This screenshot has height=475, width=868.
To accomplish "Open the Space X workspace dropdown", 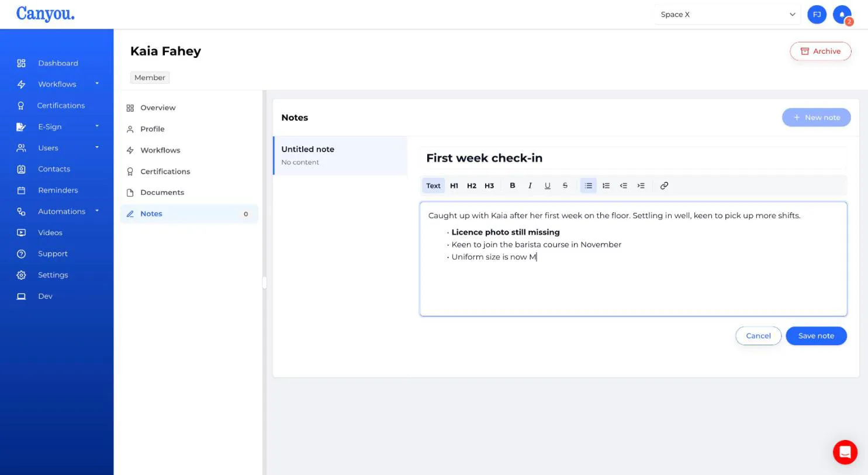I will 728,15.
